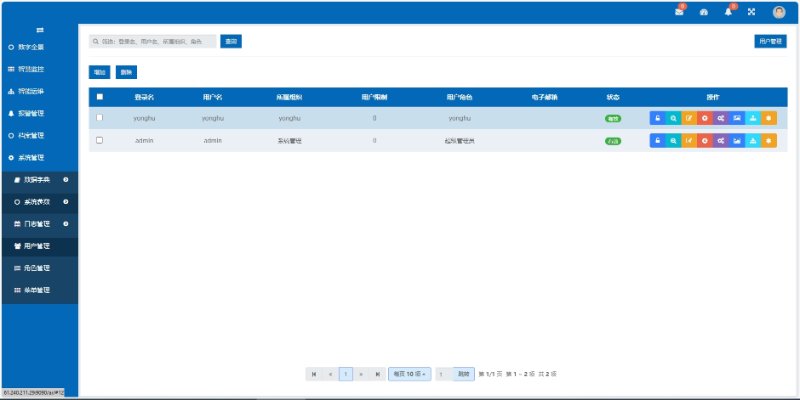Expand the 数据字典 sidebar submenu
This screenshot has height=400, width=800.
click(x=40, y=179)
